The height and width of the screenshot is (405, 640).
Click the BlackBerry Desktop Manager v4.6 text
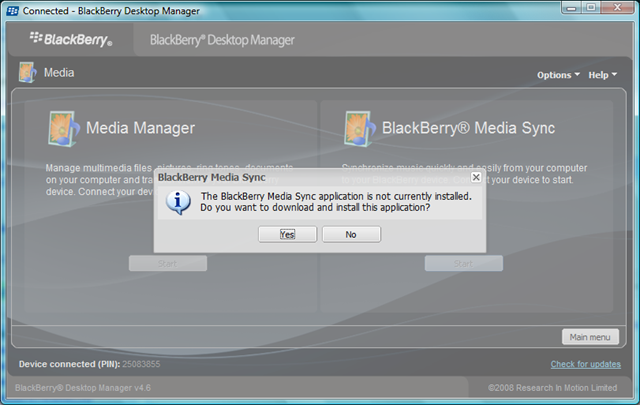[x=83, y=388]
